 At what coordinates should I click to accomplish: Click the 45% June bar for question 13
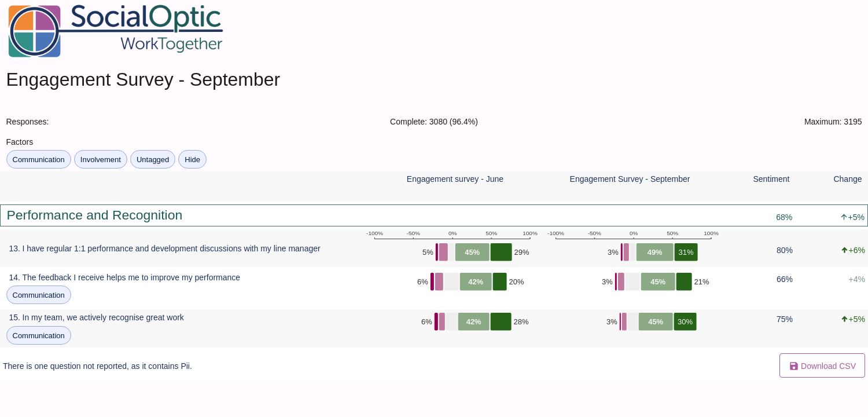(x=472, y=252)
